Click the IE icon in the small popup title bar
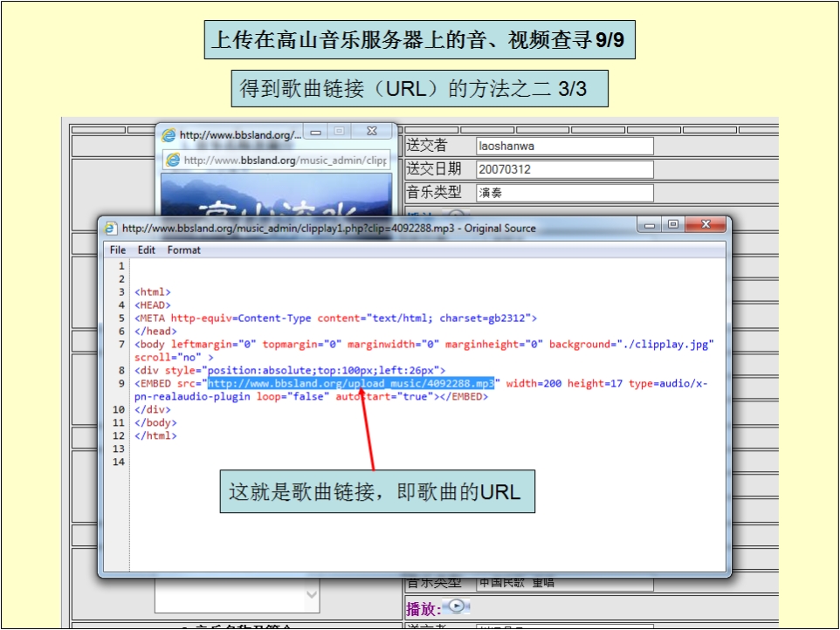This screenshot has width=840, height=630. click(x=169, y=135)
